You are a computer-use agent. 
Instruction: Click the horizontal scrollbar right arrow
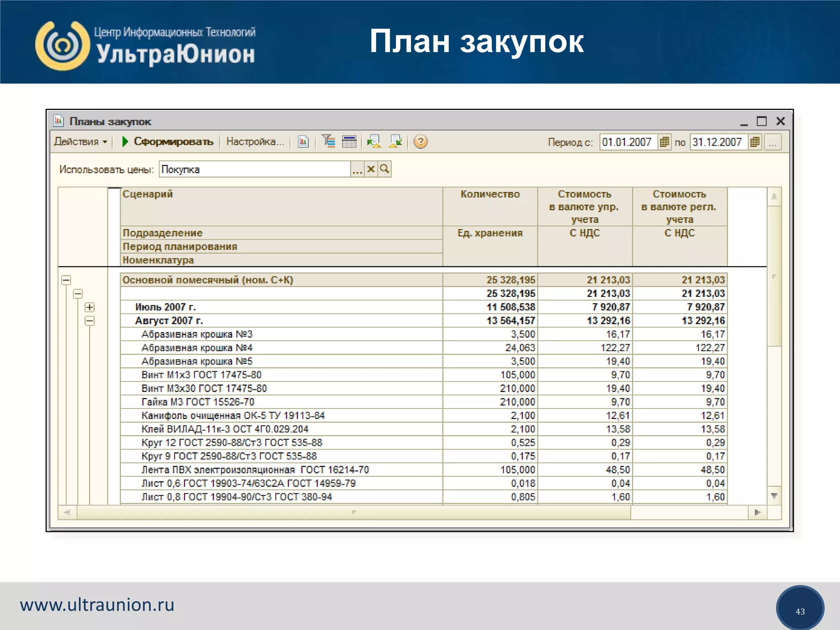[x=758, y=512]
